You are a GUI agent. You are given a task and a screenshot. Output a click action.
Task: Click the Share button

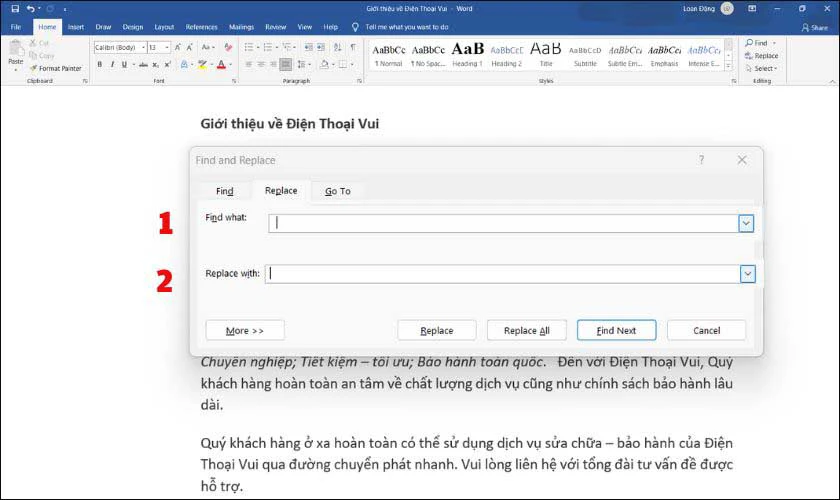point(814,27)
